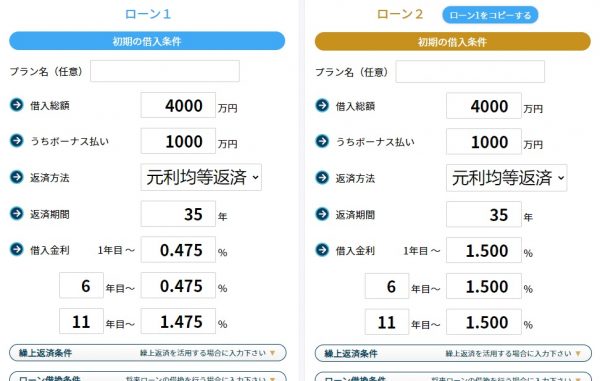Viewport: 600px width, 381px height.
Task: Expand Loan 1 ローン借換条件 section
Action: (x=148, y=376)
